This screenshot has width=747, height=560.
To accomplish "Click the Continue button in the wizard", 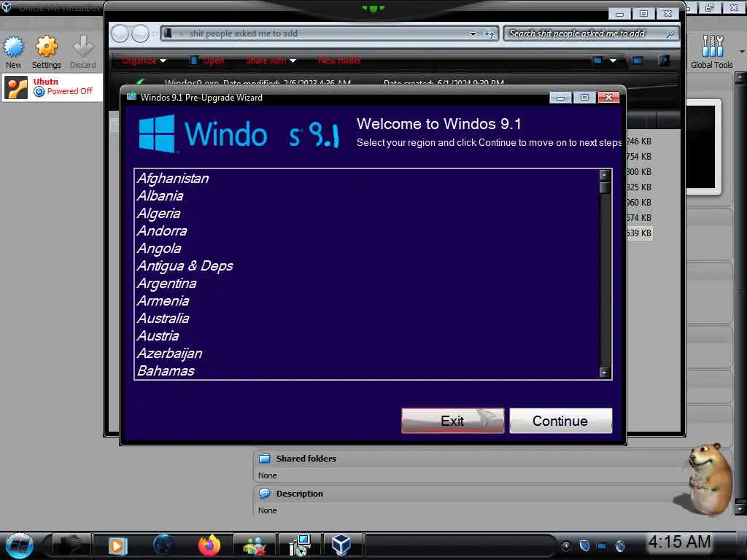I will coord(560,421).
